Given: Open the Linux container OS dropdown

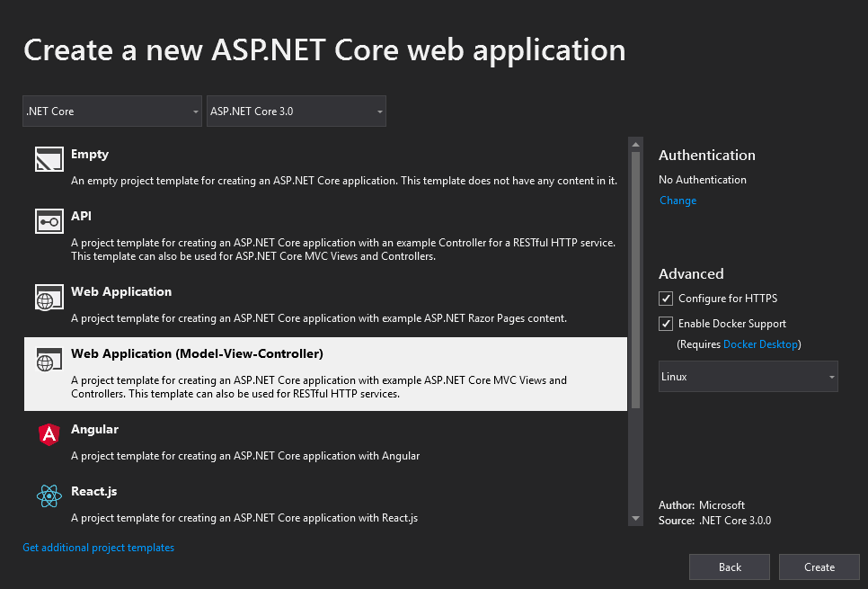Looking at the screenshot, I should coord(748,377).
